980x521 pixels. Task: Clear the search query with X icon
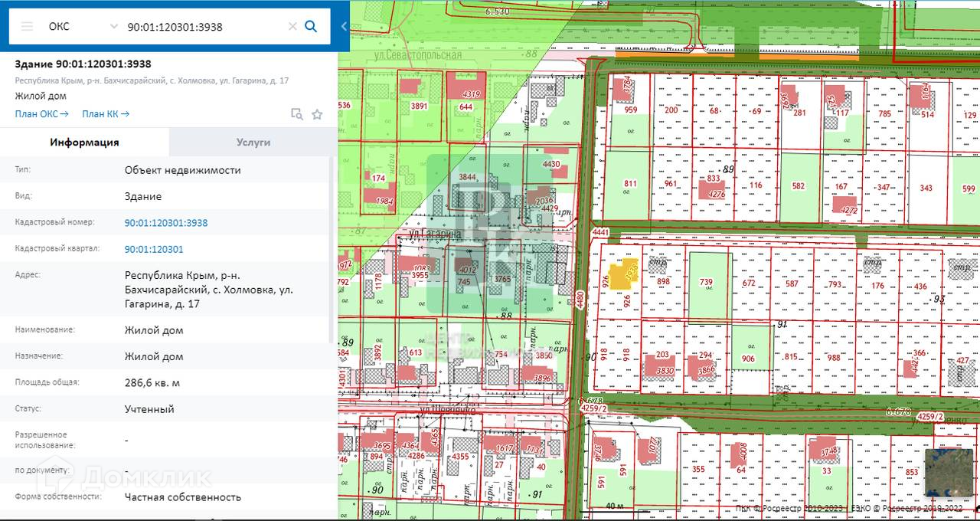292,26
